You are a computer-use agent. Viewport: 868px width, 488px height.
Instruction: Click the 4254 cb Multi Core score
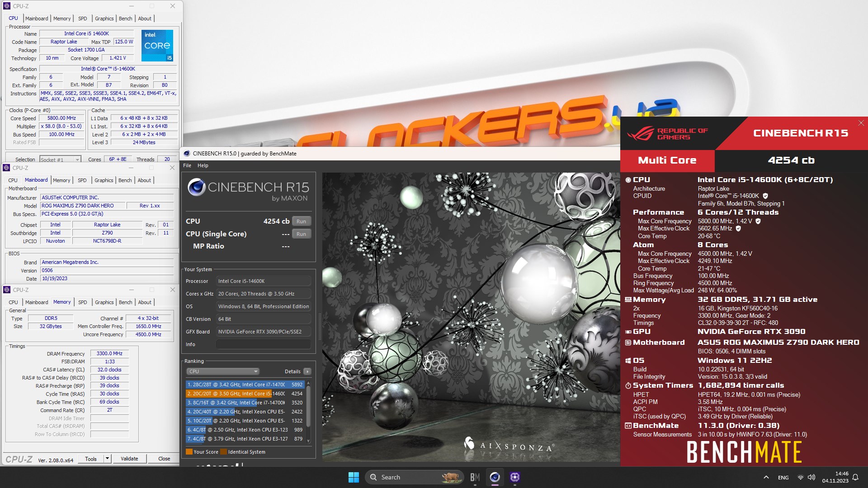click(791, 160)
